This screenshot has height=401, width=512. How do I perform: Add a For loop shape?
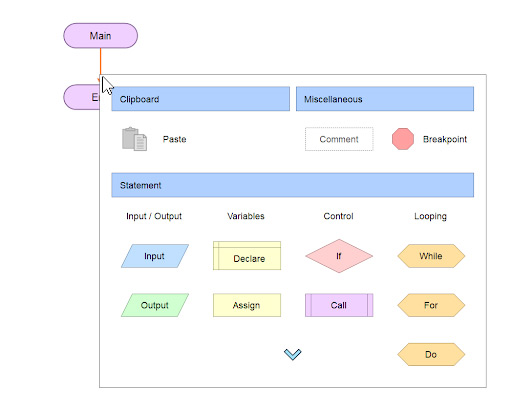click(431, 305)
